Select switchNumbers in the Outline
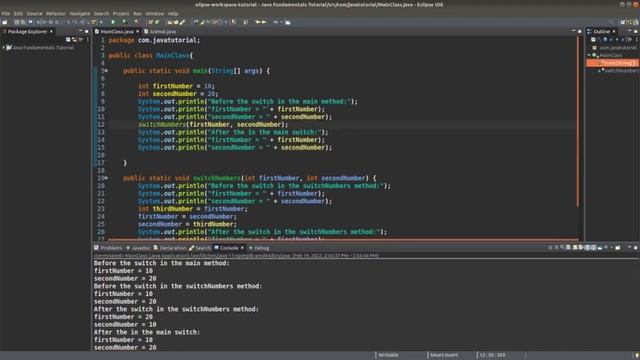This screenshot has height=360, width=640. [x=619, y=71]
